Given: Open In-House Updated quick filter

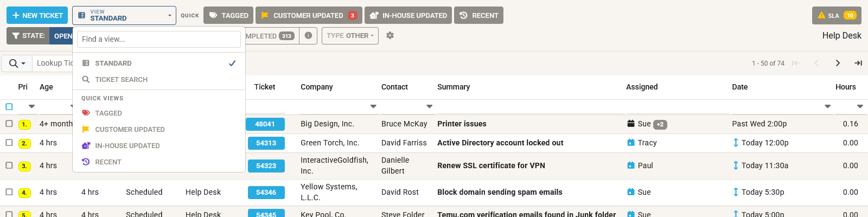Looking at the screenshot, I should coord(408,15).
